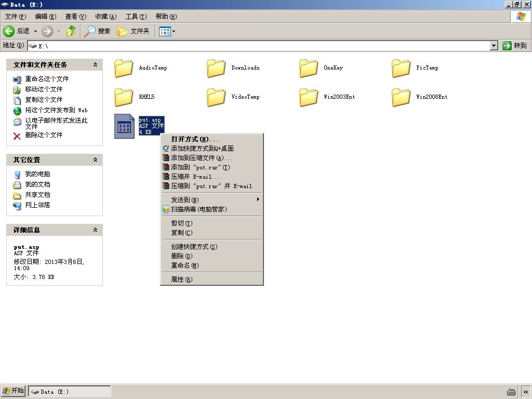
Task: Click the rename file (重命名这个文件) icon
Action: tap(17, 79)
